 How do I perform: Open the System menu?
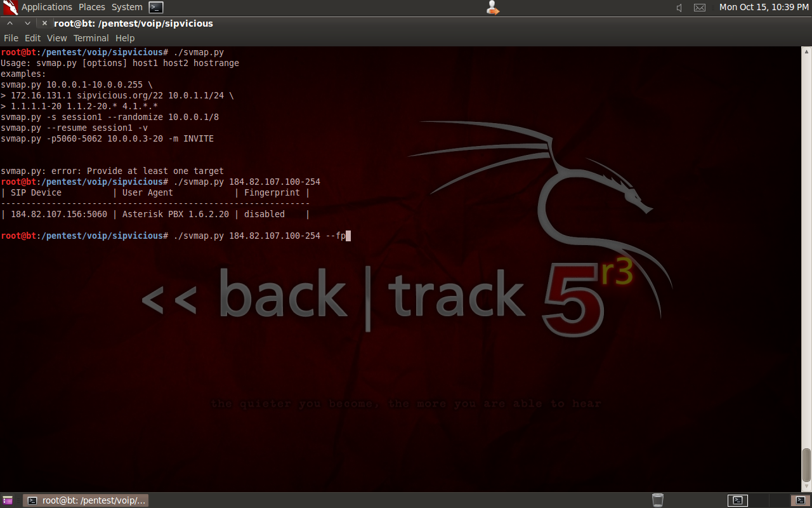127,7
